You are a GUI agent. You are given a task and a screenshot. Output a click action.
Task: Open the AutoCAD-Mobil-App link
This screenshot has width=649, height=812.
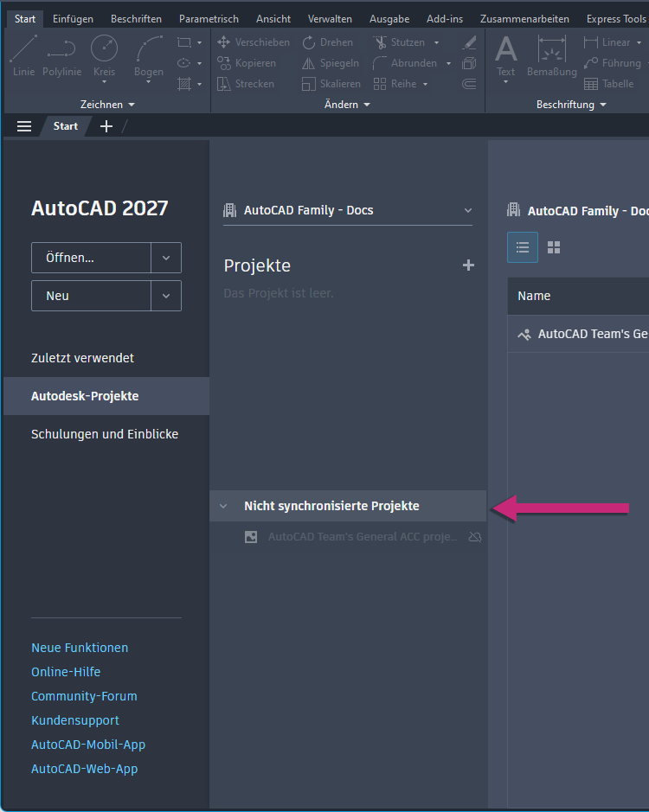click(88, 745)
